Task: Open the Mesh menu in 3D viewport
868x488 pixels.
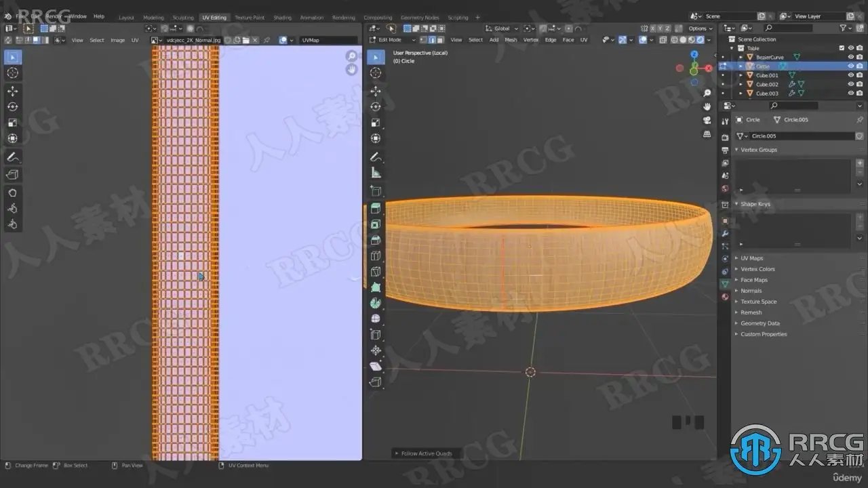Action: point(511,40)
